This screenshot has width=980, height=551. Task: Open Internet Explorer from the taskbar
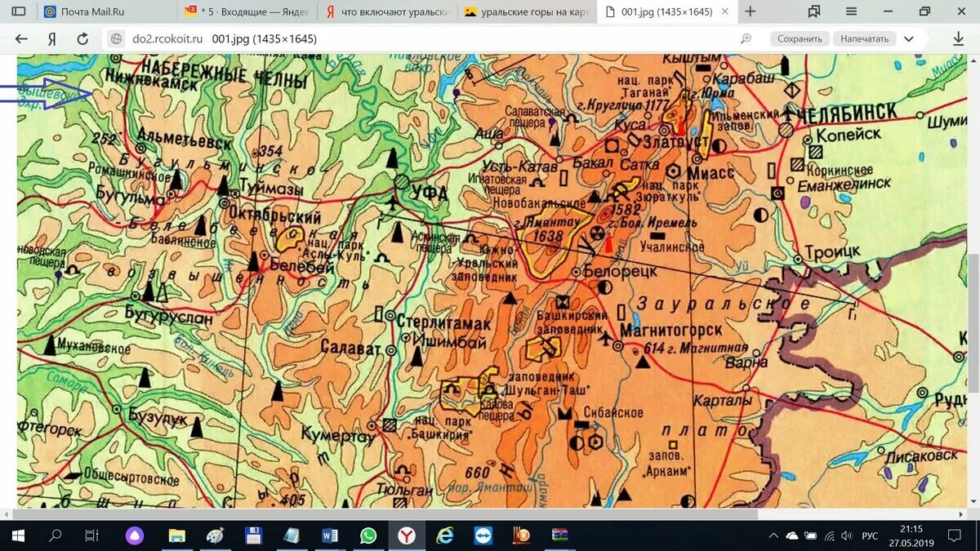[x=446, y=536]
